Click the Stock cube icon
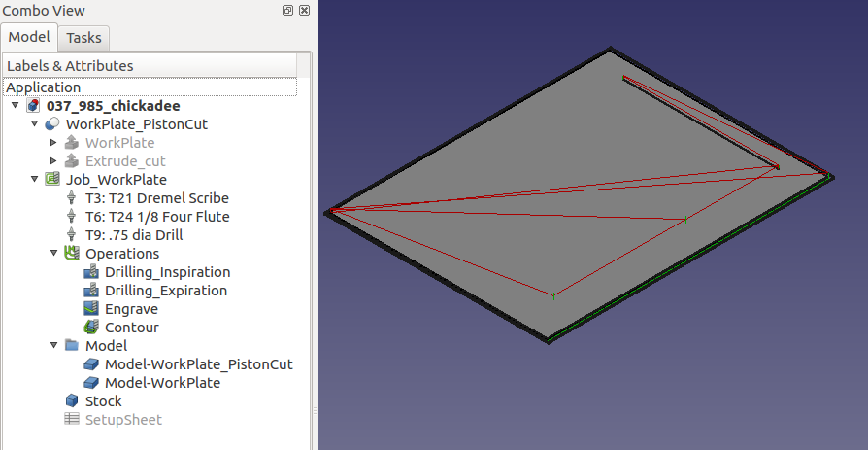 [x=72, y=401]
